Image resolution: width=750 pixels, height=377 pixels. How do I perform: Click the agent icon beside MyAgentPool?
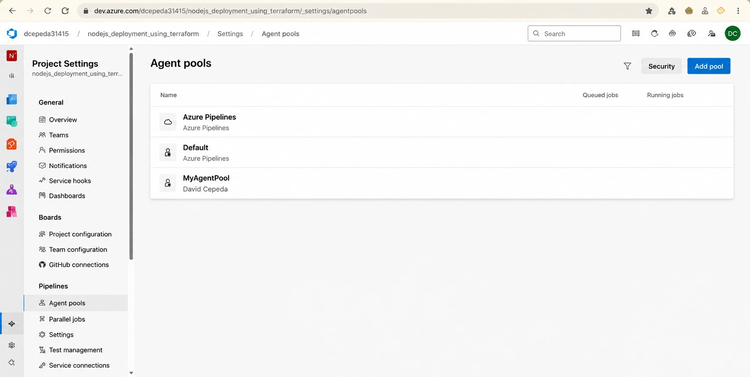[168, 183]
